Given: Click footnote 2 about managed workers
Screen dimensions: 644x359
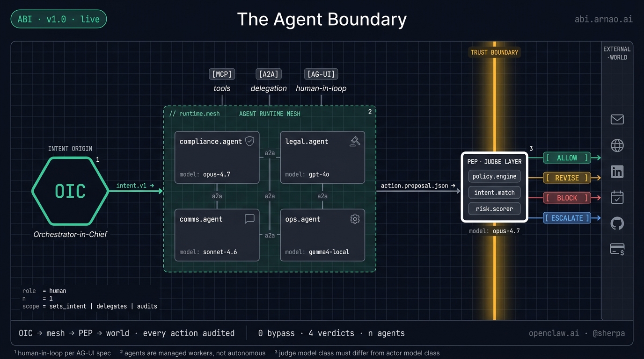Looking at the screenshot, I should tap(192, 353).
